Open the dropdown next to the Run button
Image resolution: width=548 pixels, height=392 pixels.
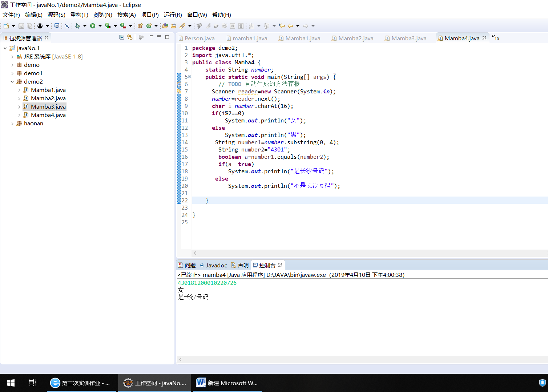click(100, 26)
